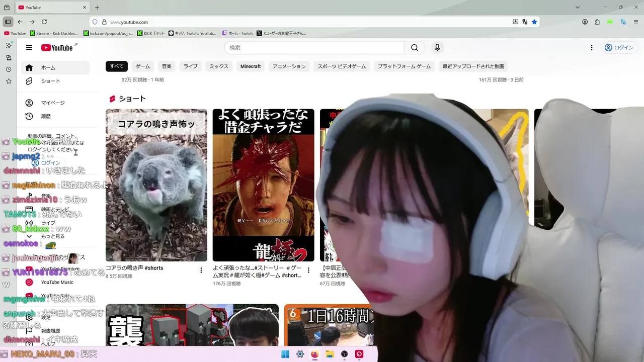Open the bookmarks star icon in browser sidebar
This screenshot has height=362, width=644.
coord(9,81)
